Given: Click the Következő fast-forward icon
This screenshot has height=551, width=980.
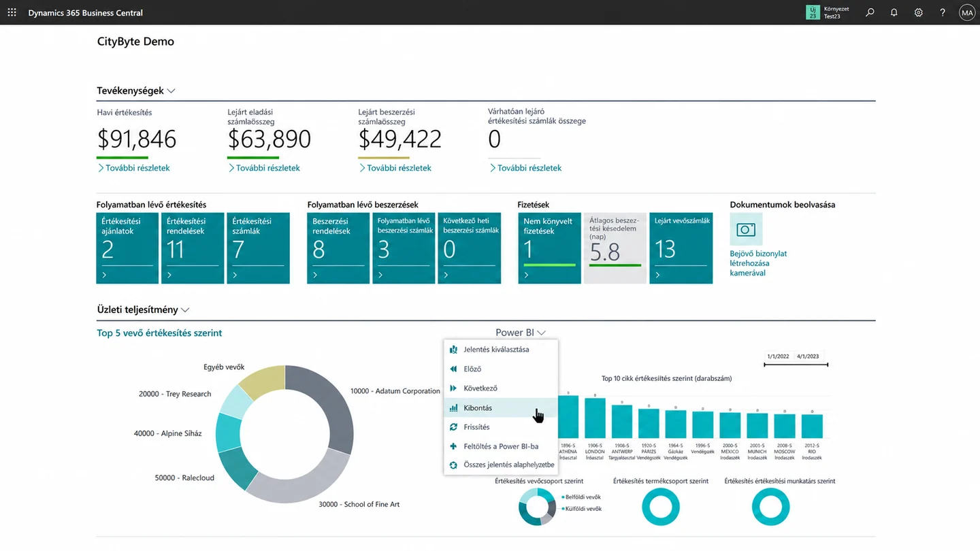Looking at the screenshot, I should click(454, 388).
